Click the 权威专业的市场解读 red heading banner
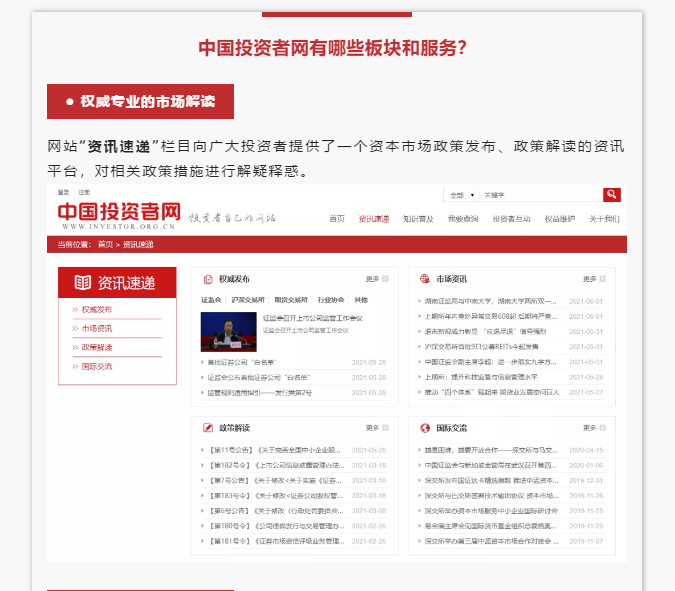675x591 pixels. click(x=140, y=102)
